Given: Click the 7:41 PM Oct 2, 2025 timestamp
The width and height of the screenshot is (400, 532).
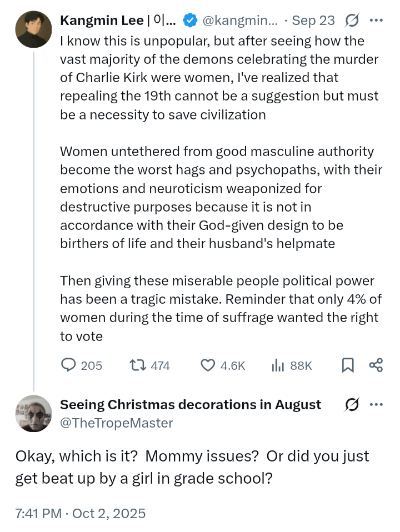Looking at the screenshot, I should [x=81, y=514].
